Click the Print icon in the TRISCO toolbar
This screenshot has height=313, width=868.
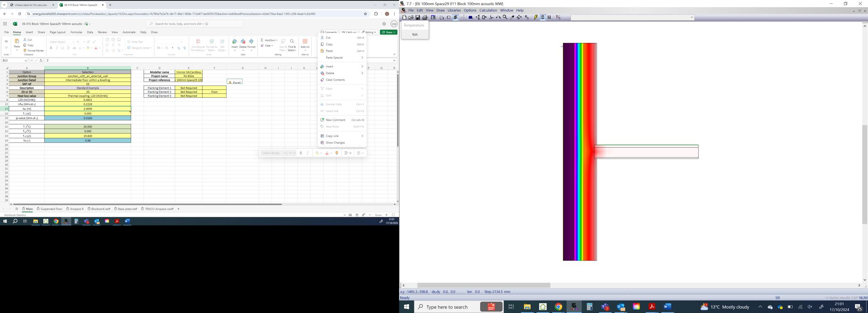point(425,17)
